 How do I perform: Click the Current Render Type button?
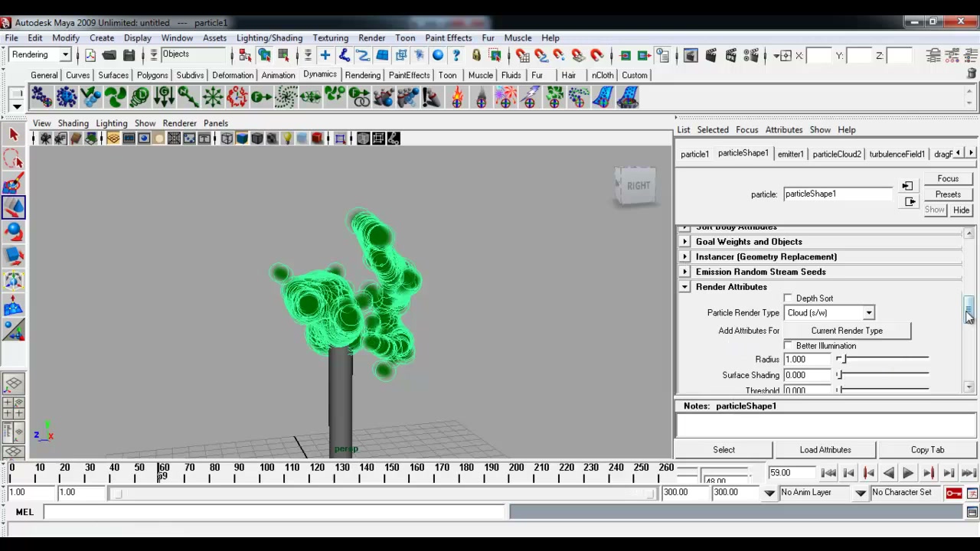(x=847, y=331)
